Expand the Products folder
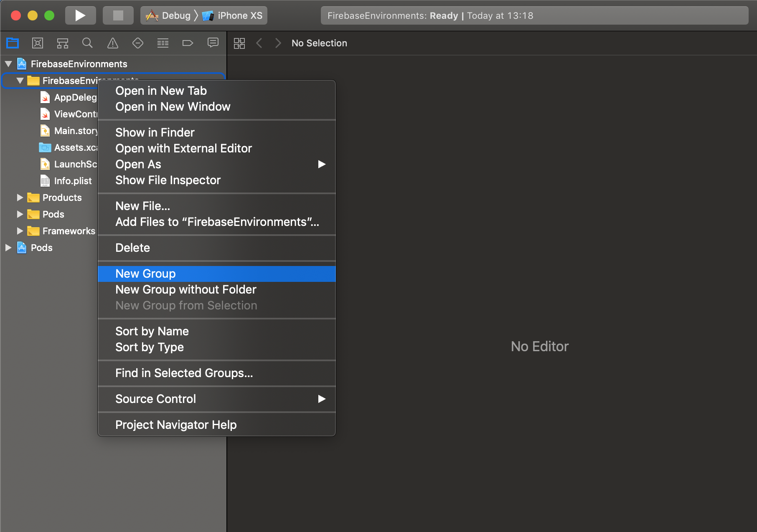 [20, 198]
